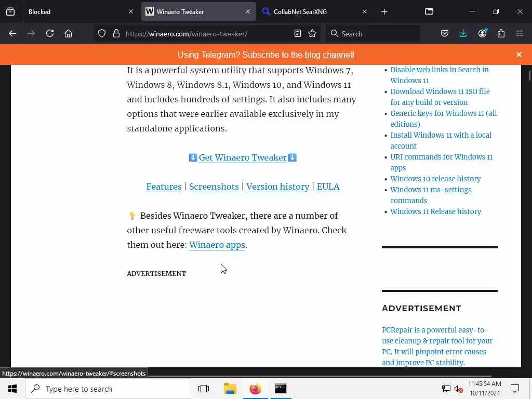The image size is (532, 399).
Task: Switch to the CollabNet SearXNG tab
Action: (x=314, y=11)
